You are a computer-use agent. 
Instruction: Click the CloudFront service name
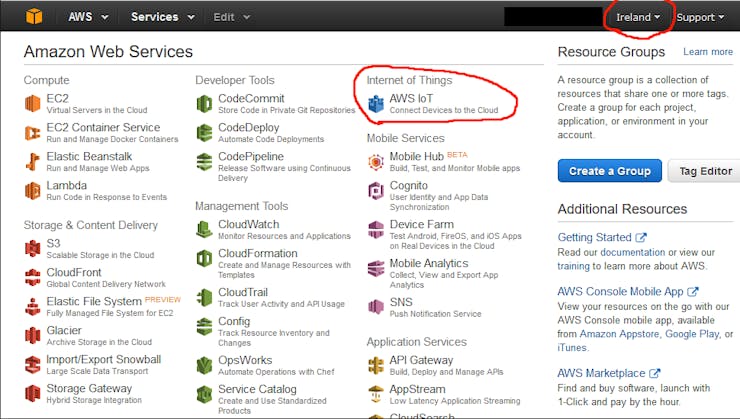pos(74,272)
